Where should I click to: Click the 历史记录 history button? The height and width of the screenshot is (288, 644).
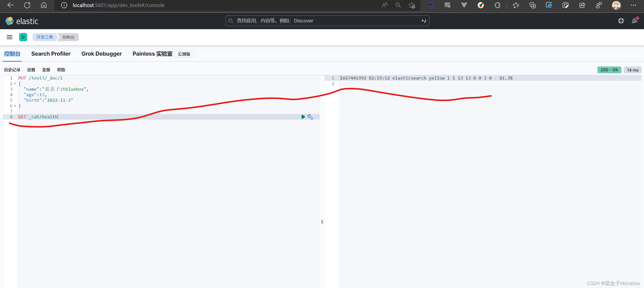click(12, 70)
